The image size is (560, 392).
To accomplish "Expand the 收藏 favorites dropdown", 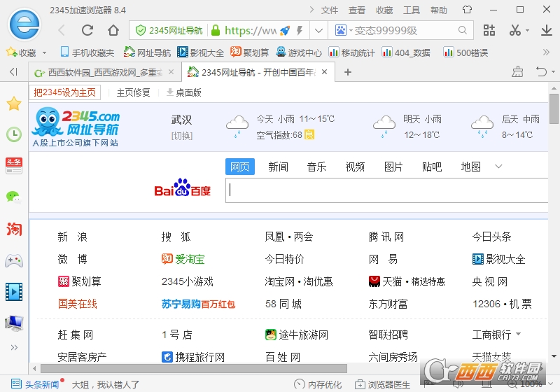I will pyautogui.click(x=45, y=52).
